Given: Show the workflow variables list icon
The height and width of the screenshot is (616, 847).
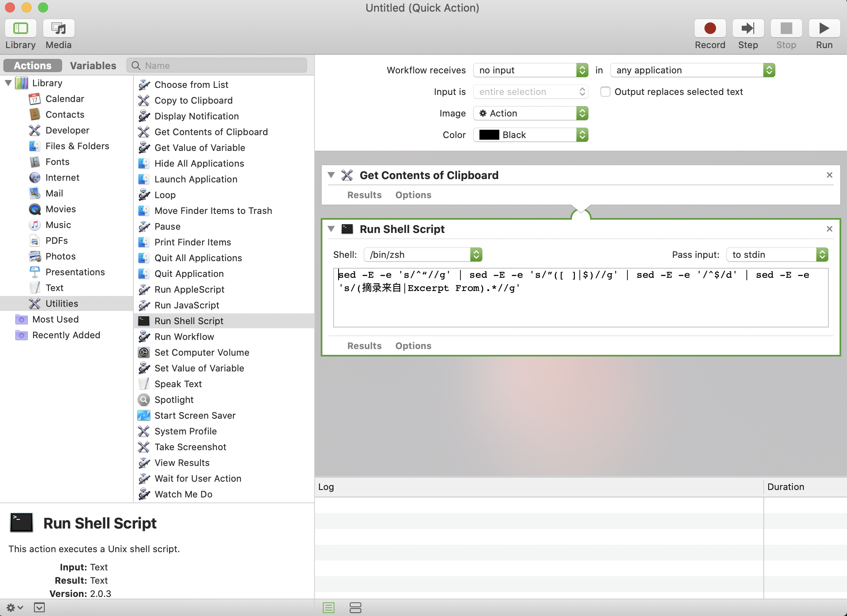Looking at the screenshot, I should [355, 608].
